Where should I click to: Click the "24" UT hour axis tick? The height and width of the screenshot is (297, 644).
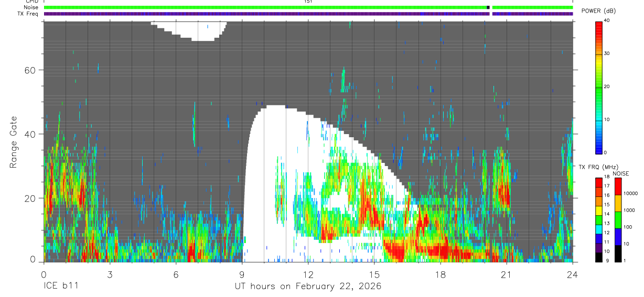coord(573,274)
